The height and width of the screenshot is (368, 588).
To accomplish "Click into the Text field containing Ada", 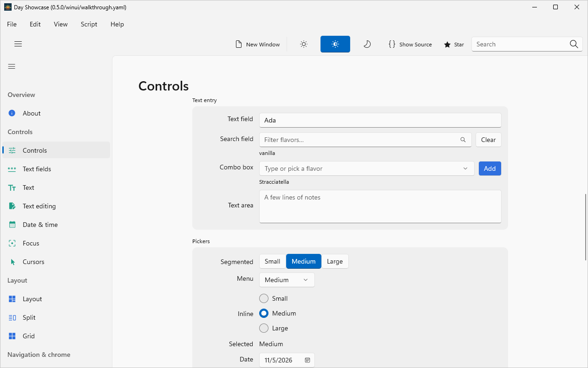I will coord(380,120).
